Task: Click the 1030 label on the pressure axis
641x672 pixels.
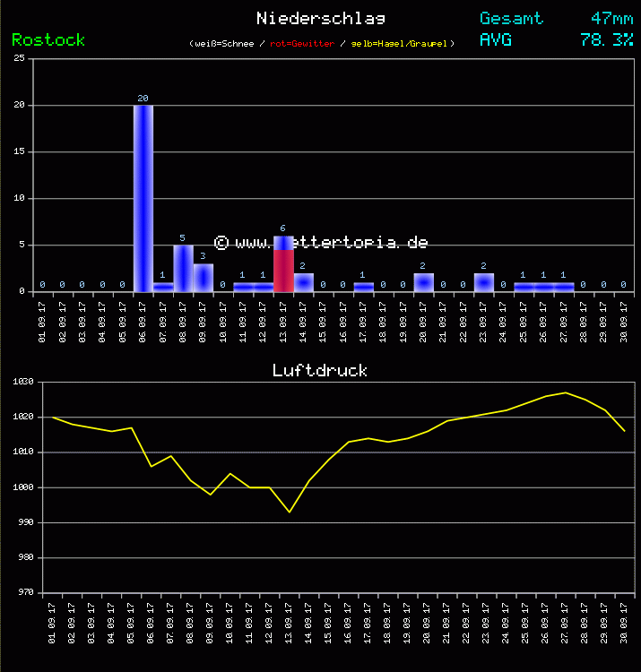Action: click(22, 382)
